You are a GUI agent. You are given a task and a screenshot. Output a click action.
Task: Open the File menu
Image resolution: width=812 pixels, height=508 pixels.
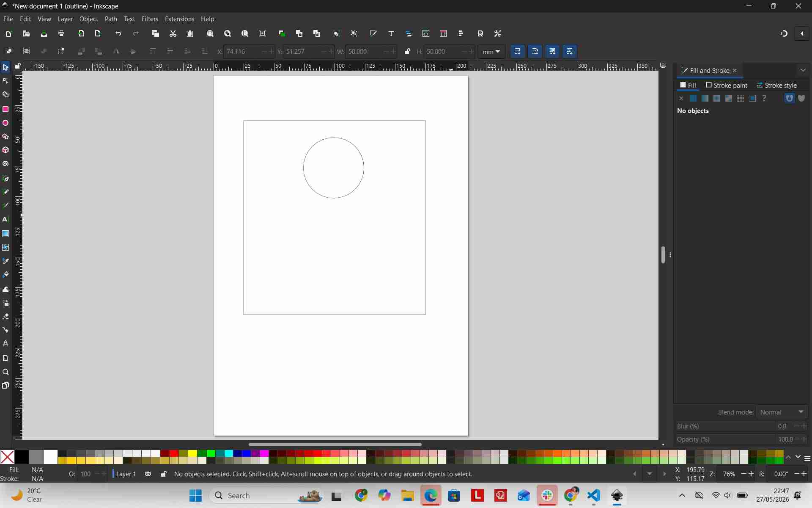coord(8,19)
